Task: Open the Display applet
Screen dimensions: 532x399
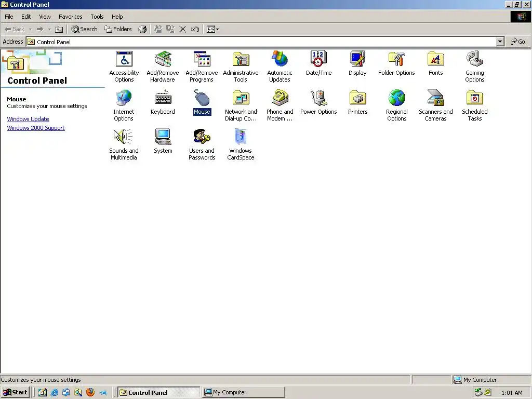Action: [x=357, y=63]
